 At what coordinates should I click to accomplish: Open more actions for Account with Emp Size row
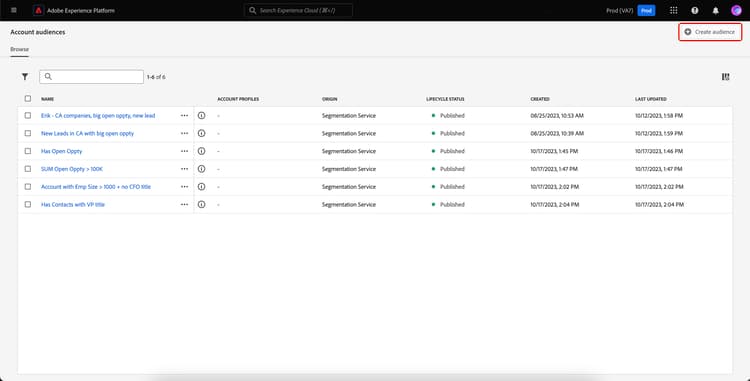pyautogui.click(x=185, y=186)
